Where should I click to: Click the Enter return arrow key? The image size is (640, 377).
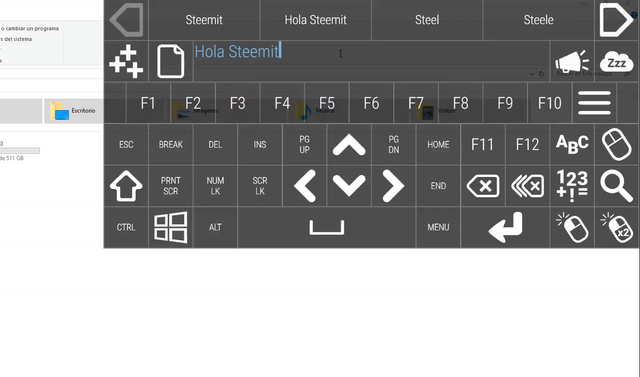(505, 227)
